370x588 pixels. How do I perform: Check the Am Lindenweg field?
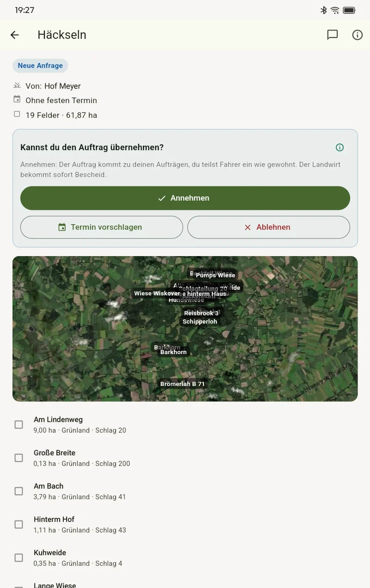point(19,424)
